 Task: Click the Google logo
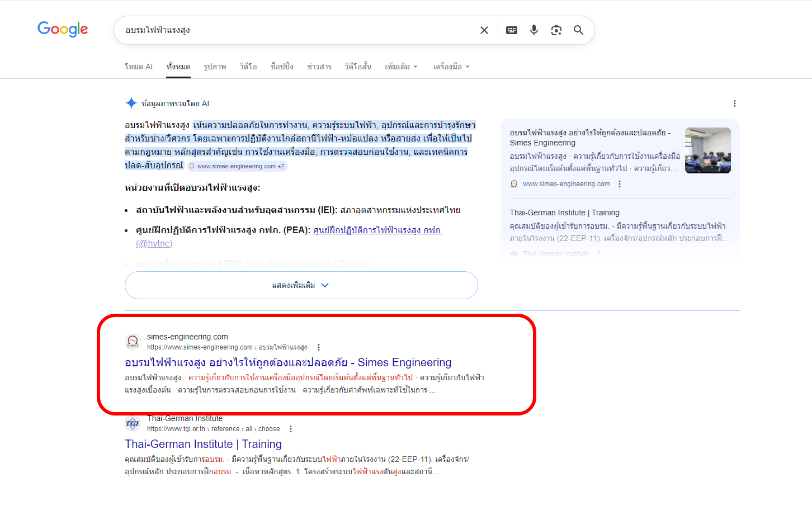pos(63,29)
